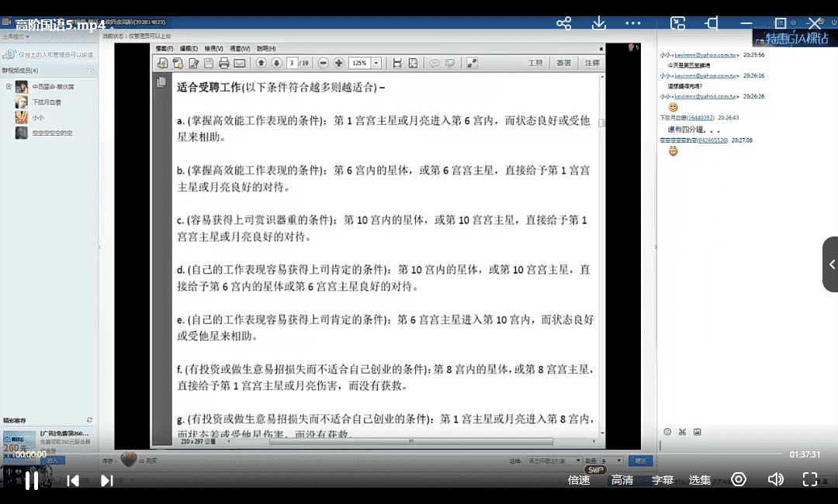The width and height of the screenshot is (838, 504).
Task: Go back to the previous video
Action: click(73, 481)
